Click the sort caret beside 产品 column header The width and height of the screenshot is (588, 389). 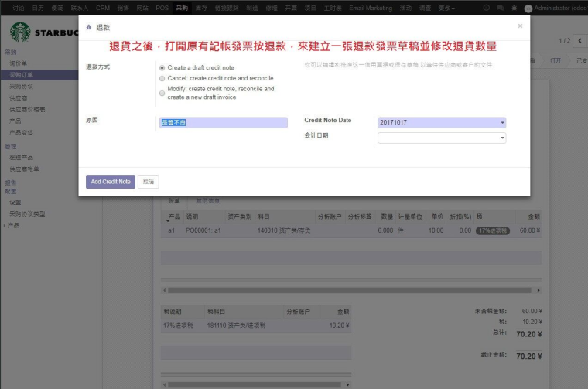(x=168, y=220)
